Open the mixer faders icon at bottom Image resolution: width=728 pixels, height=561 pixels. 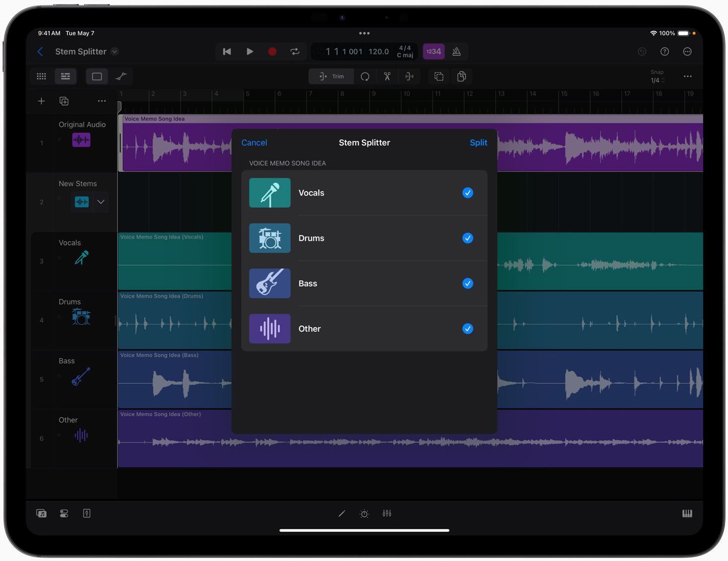coord(387,513)
